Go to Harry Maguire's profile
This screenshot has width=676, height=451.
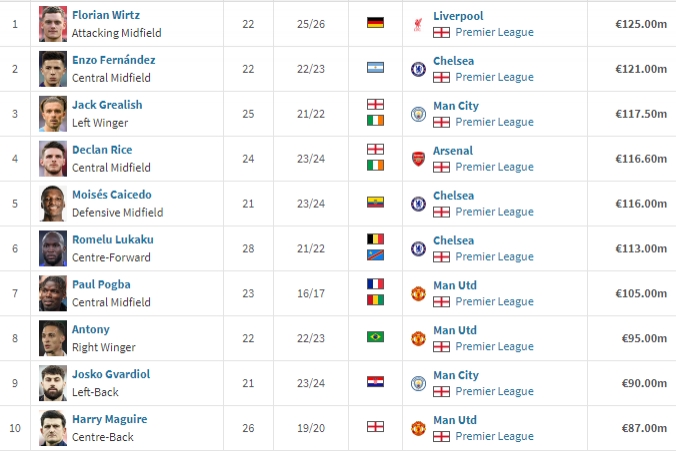pyautogui.click(x=110, y=419)
